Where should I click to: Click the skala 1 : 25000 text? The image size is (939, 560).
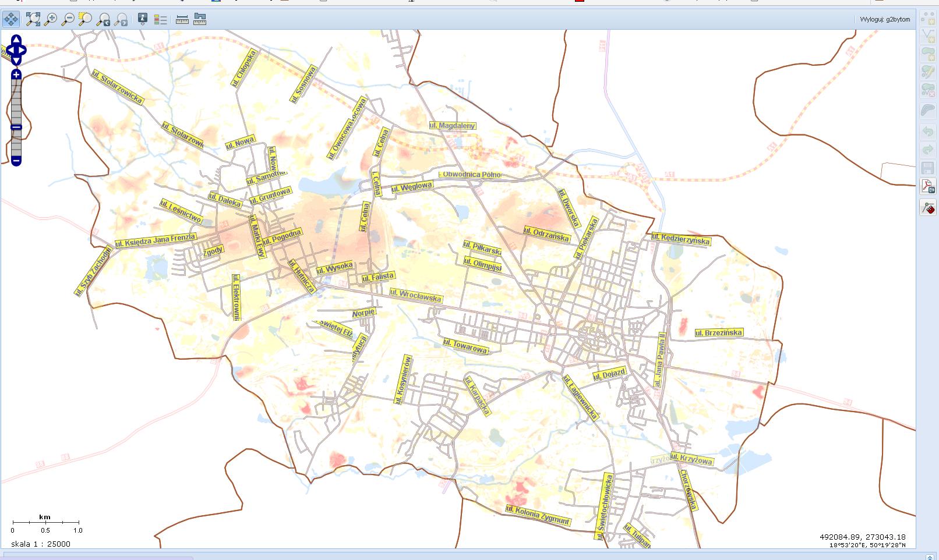[41, 544]
